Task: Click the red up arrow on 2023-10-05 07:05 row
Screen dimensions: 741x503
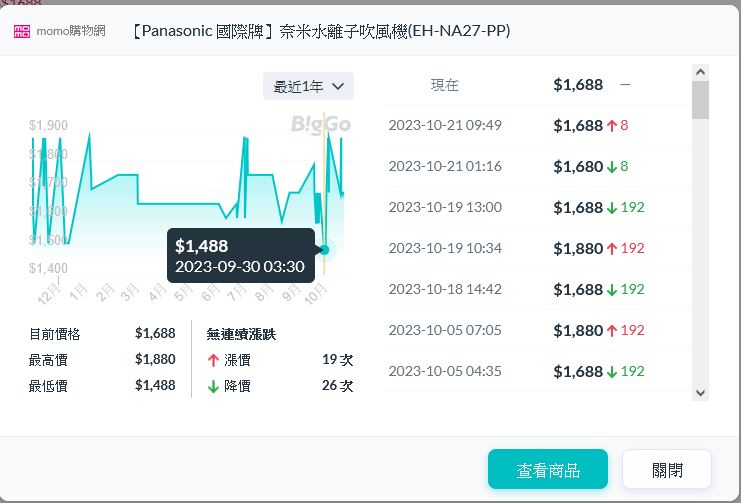Action: pyautogui.click(x=611, y=331)
